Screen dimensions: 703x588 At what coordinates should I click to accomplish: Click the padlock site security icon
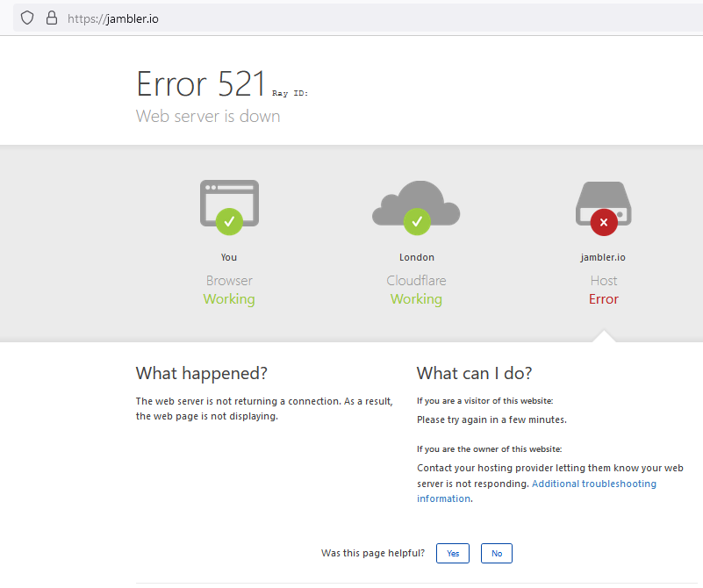click(x=52, y=18)
